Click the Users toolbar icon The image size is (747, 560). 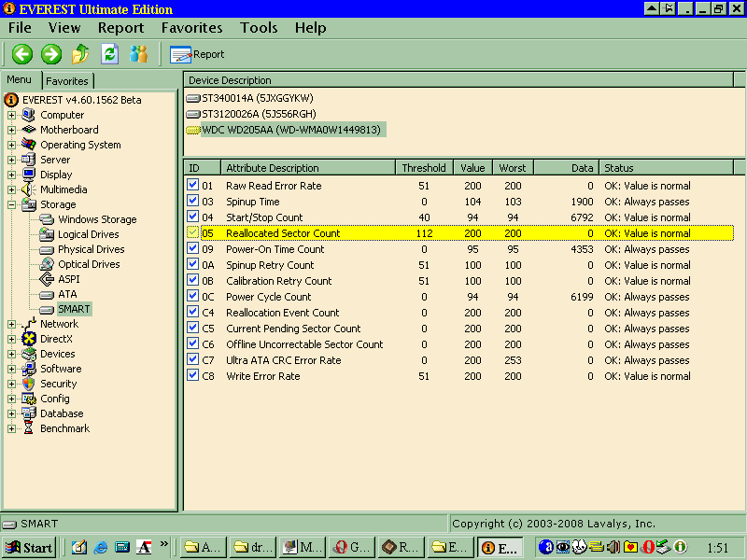coord(139,54)
